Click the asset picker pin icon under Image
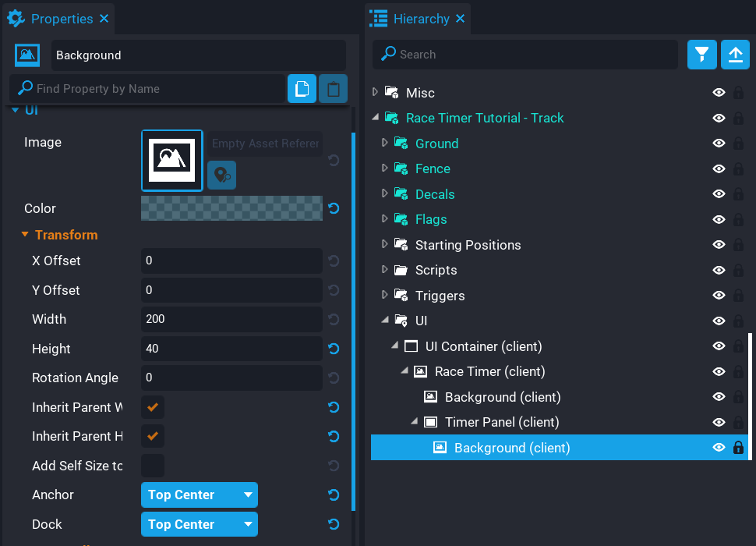 pos(221,175)
